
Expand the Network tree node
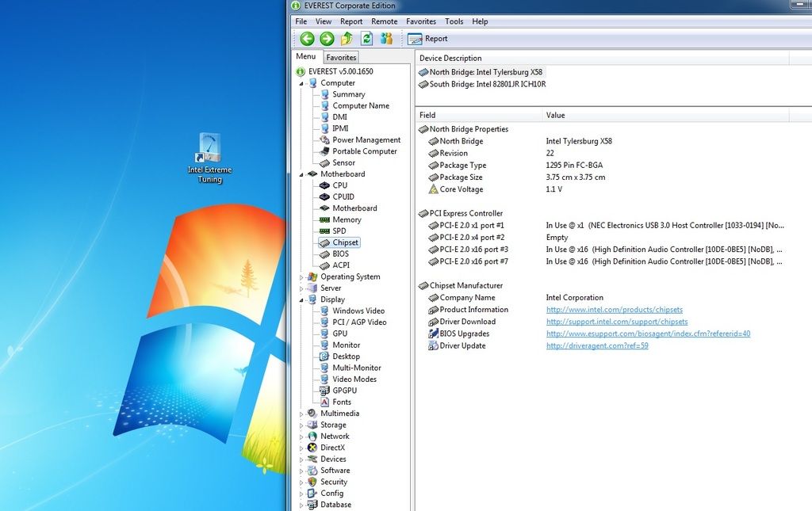301,436
